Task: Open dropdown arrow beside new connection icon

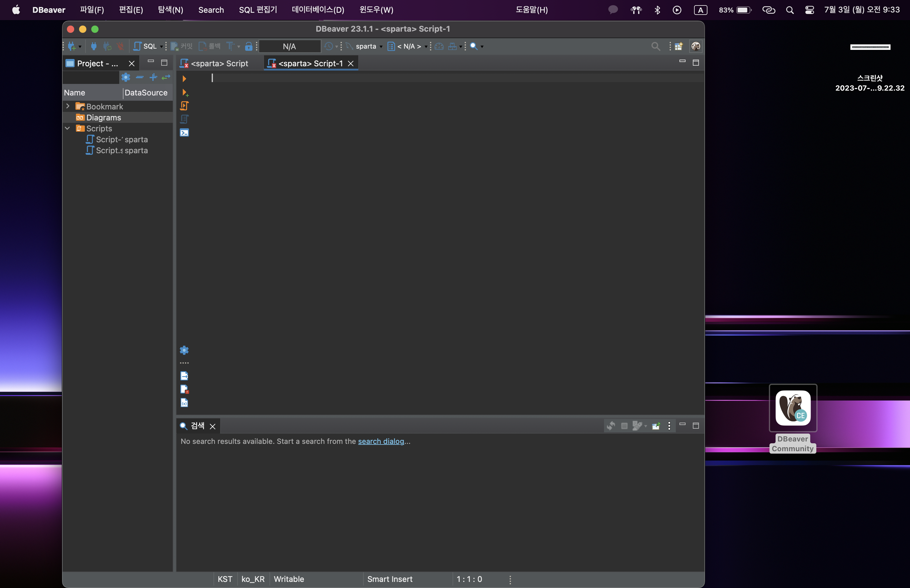Action: click(x=80, y=47)
